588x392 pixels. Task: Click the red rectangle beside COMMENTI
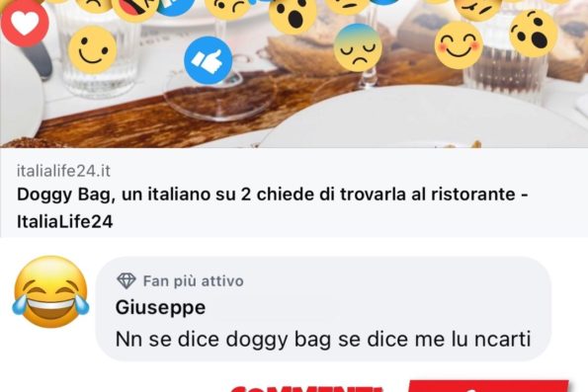[x=488, y=386]
